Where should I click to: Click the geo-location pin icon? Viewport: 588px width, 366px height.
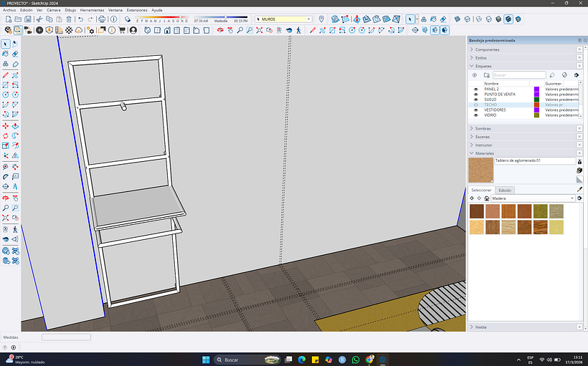click(x=321, y=19)
